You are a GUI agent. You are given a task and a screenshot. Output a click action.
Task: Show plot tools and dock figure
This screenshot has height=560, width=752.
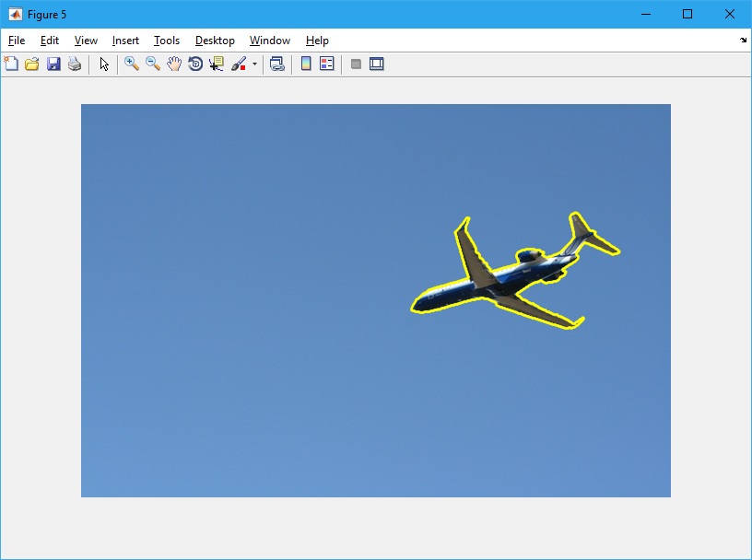click(377, 64)
